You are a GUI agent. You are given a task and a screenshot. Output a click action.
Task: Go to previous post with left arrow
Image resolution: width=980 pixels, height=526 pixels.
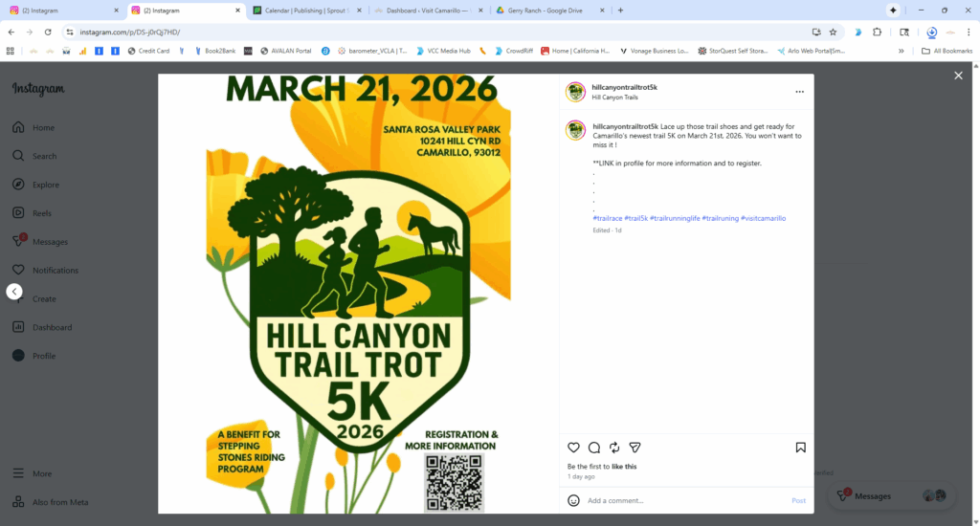(x=14, y=292)
